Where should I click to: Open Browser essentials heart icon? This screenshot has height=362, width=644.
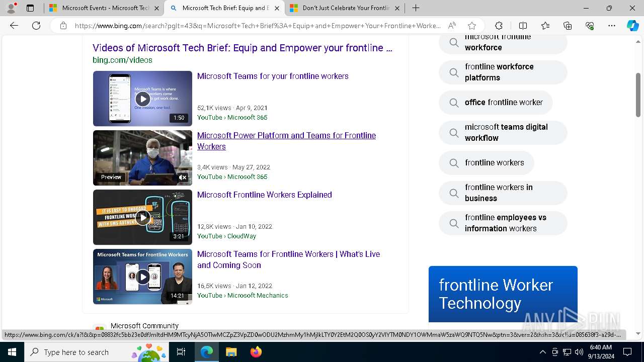coord(590,26)
